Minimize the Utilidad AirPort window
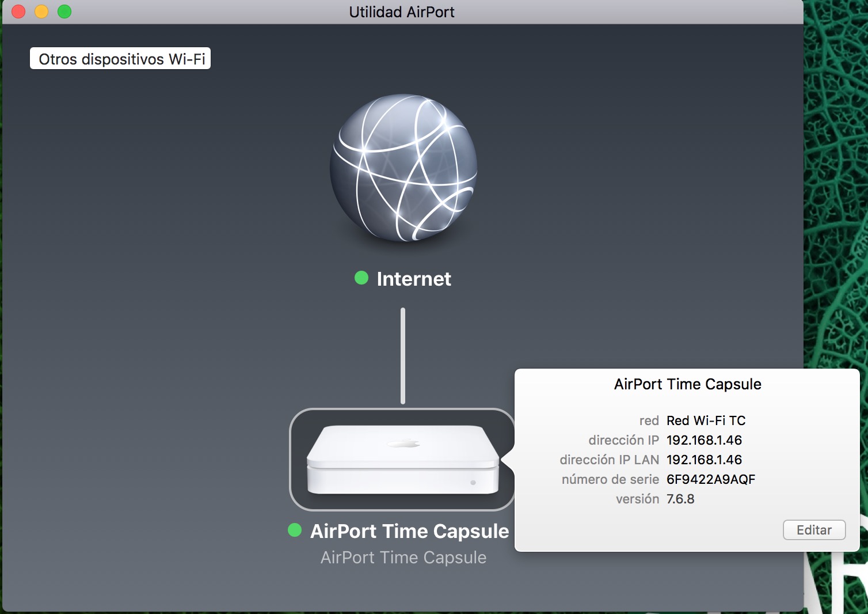868x614 pixels. point(41,12)
